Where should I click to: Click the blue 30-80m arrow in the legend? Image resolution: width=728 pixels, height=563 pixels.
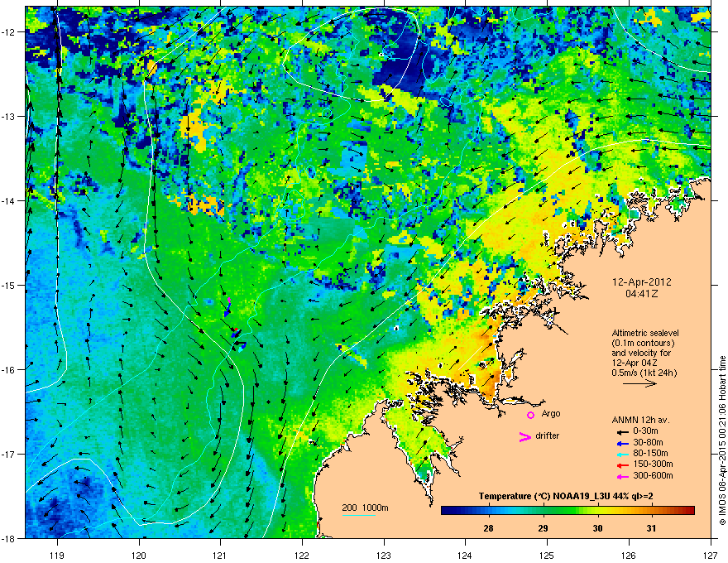622,443
